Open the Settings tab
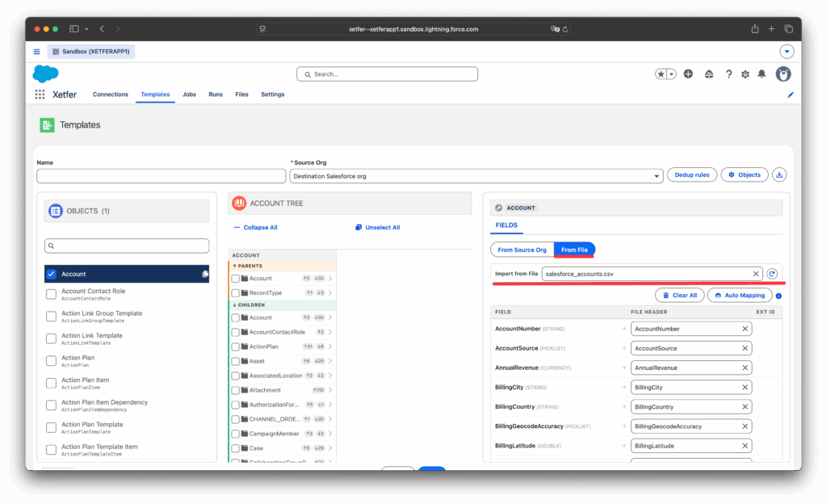 pyautogui.click(x=273, y=94)
